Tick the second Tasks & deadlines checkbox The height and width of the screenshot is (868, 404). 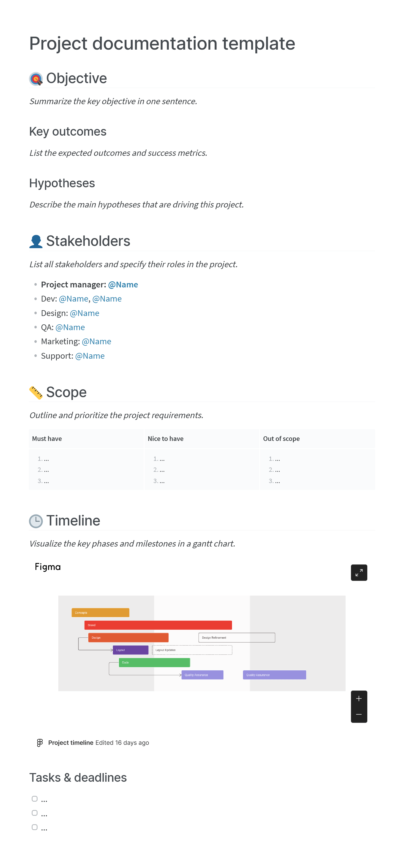tap(34, 813)
